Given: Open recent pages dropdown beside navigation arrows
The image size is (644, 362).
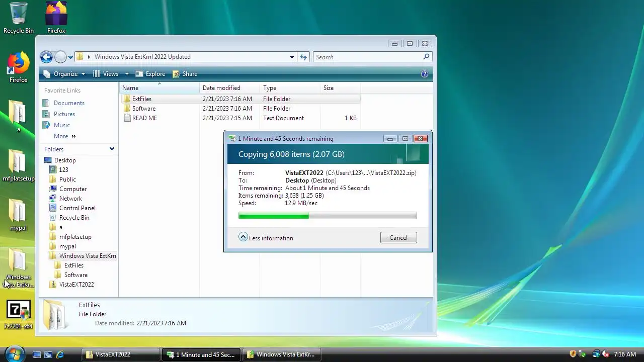Looking at the screenshot, I should pos(70,57).
